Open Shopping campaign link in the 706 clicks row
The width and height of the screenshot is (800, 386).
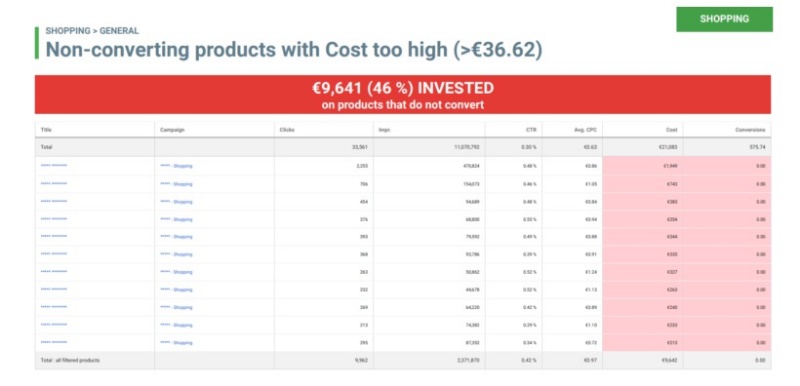click(x=177, y=184)
